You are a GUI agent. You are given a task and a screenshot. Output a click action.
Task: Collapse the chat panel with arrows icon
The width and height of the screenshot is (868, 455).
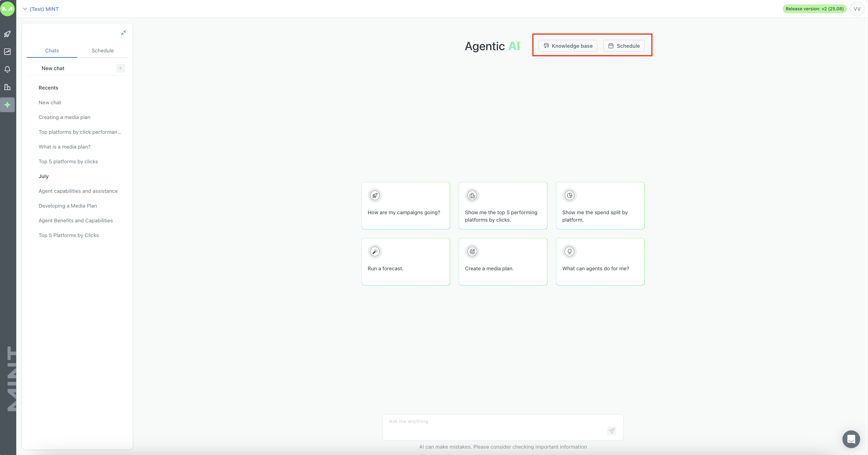[x=124, y=33]
